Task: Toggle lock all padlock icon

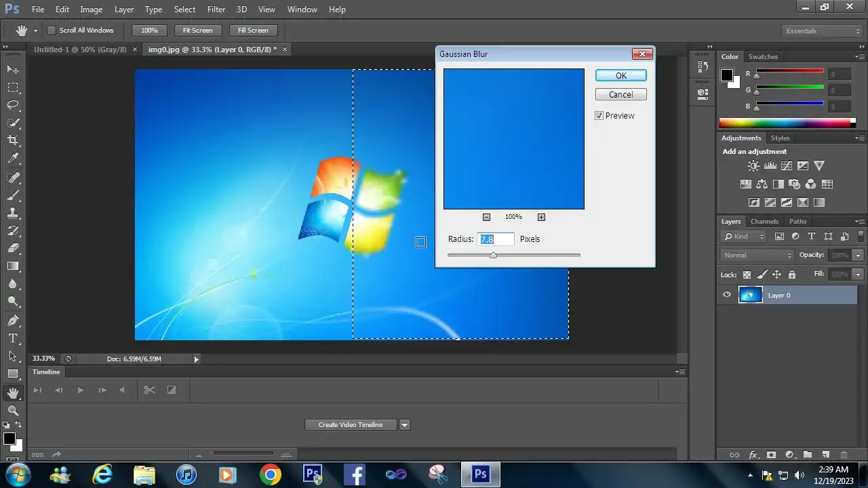Action: pos(792,274)
